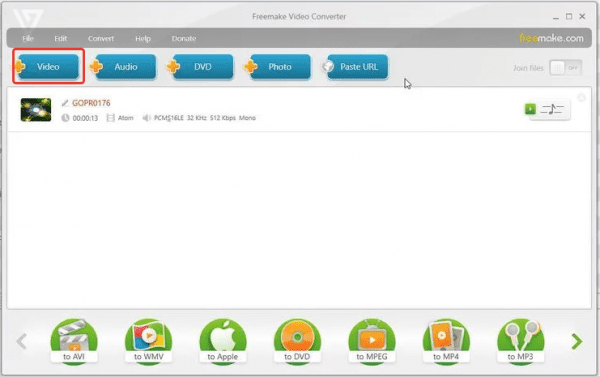Screen dimensions: 600x377
Task: Show earlier formats with the left arrow
Action: tap(21, 341)
